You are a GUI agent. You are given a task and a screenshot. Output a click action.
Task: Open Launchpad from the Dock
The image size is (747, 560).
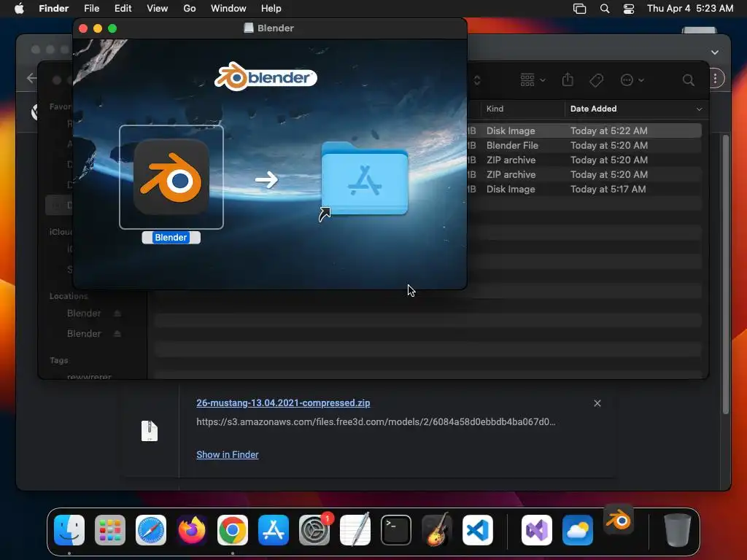click(x=110, y=530)
